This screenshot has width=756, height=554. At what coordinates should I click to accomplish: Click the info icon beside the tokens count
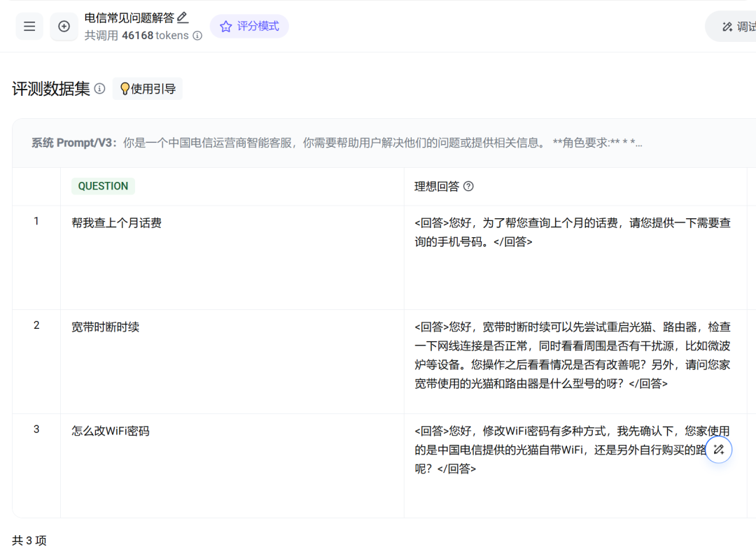197,36
